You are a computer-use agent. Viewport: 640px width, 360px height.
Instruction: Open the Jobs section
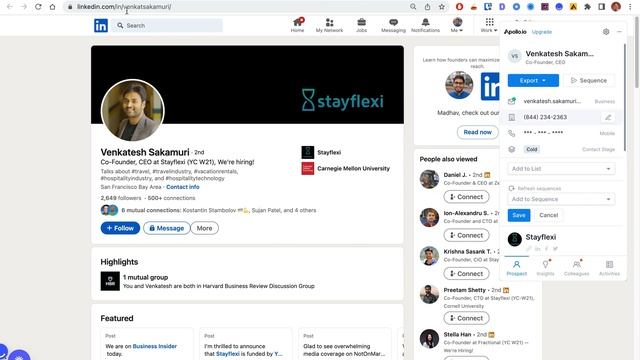(362, 25)
